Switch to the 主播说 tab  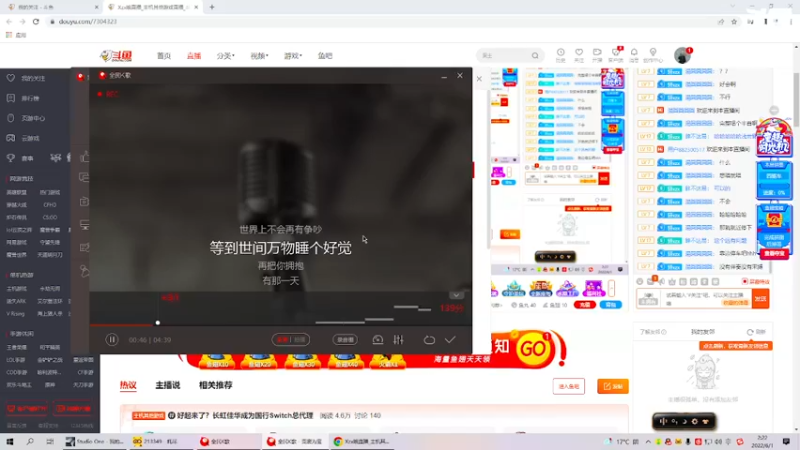point(168,385)
